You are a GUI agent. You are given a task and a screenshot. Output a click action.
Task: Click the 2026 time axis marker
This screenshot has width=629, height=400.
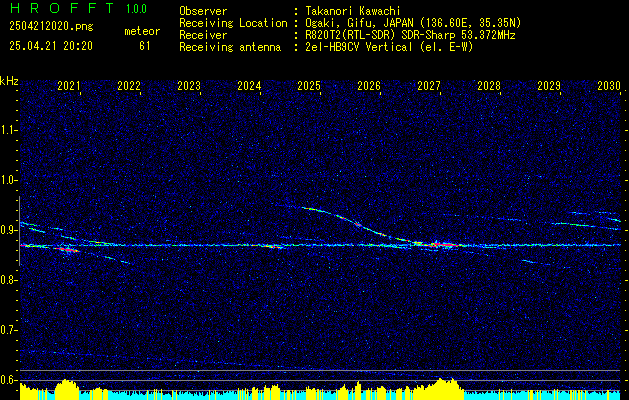(369, 85)
